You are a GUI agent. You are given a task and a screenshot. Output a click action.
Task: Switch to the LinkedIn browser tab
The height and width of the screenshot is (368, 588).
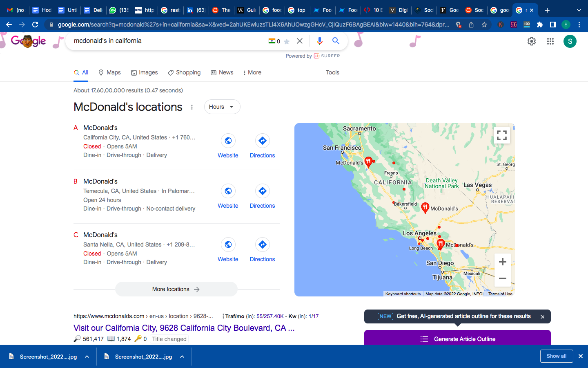pyautogui.click(x=196, y=10)
